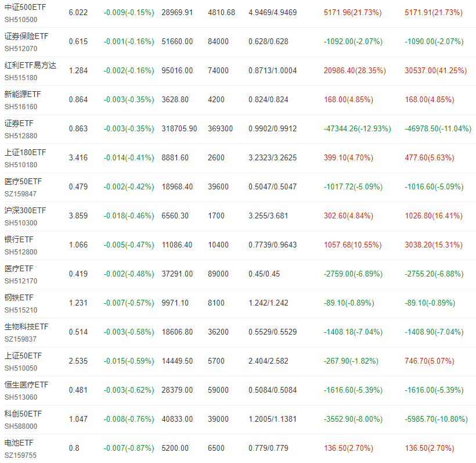Open 证券保险ETF fund entry
Image resolution: width=476 pixels, height=463 pixels.
26,37
